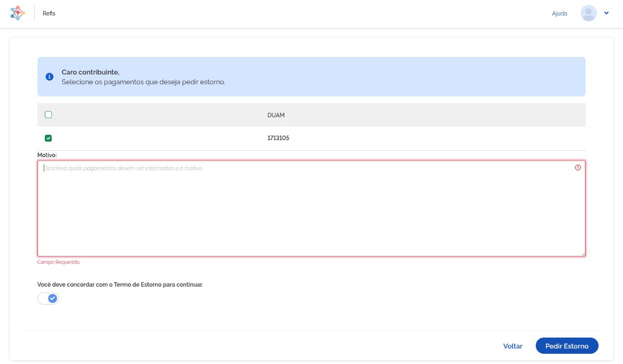623x364 pixels.
Task: Click the Refis header label
Action: [49, 14]
